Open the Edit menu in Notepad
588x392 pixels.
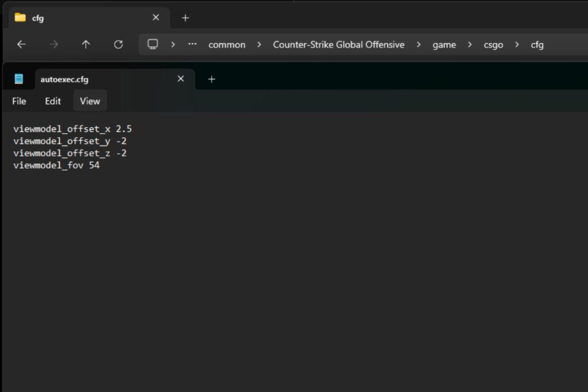pyautogui.click(x=53, y=101)
